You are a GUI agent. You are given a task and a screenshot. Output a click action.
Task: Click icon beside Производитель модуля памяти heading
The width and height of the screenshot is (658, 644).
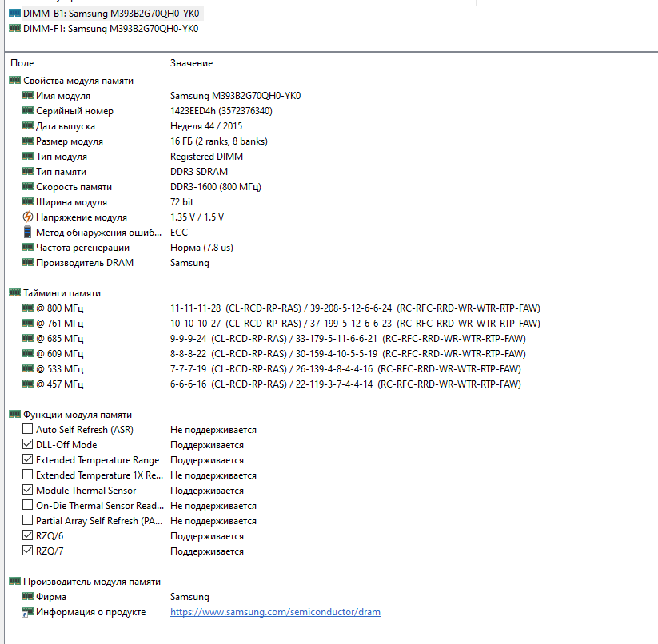[14, 581]
